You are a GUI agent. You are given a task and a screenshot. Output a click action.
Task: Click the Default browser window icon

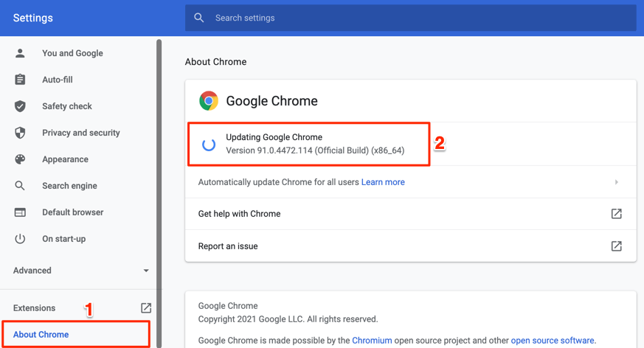(x=20, y=212)
